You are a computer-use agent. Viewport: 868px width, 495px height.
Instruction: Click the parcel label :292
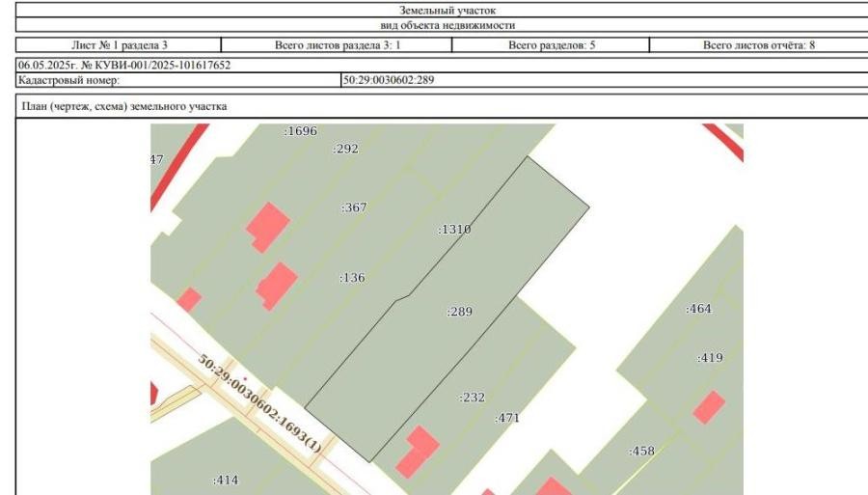coord(345,149)
